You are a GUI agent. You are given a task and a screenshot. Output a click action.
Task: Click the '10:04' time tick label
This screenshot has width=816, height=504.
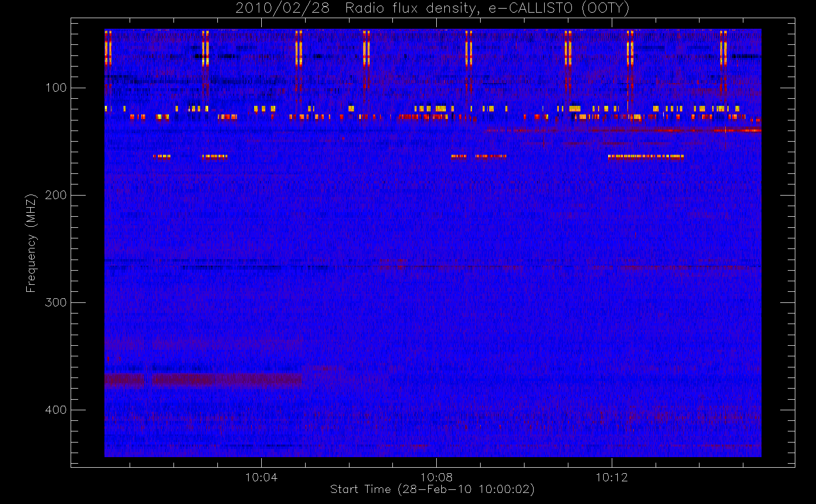coord(261,477)
